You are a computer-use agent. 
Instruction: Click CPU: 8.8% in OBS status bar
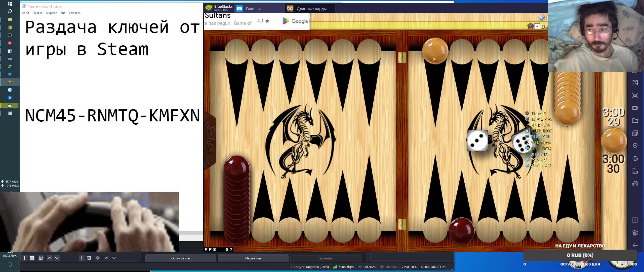tap(409, 267)
